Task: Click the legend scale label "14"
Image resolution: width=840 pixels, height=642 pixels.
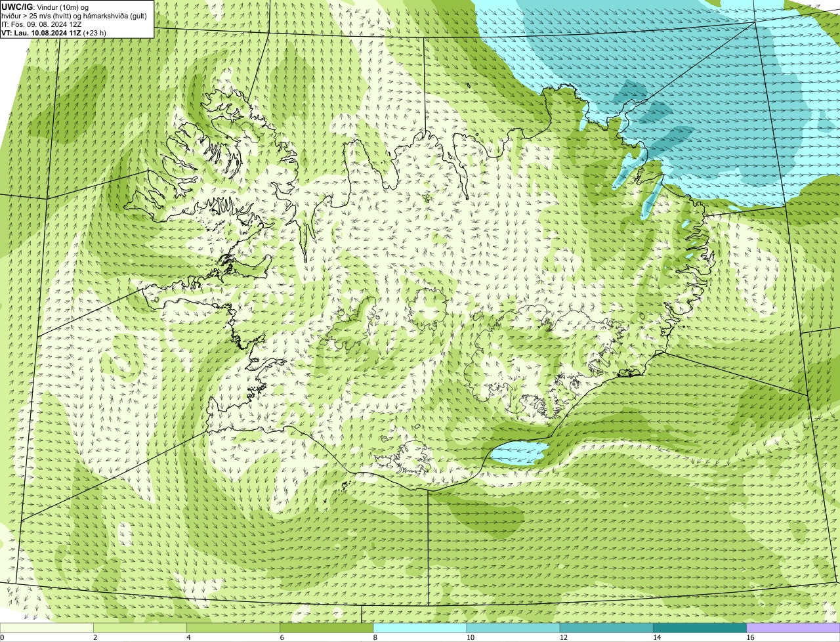Action: click(657, 637)
